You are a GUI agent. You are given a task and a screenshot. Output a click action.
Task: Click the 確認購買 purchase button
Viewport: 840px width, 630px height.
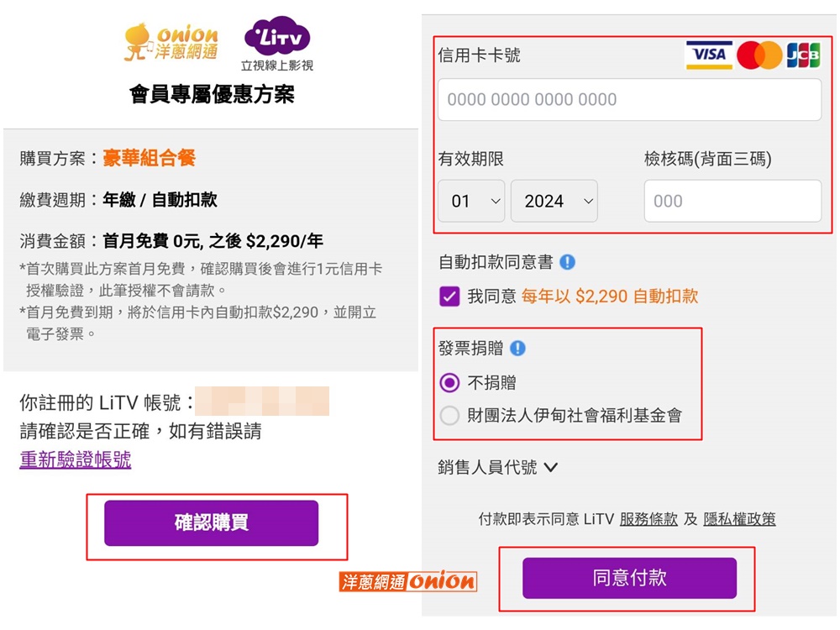tap(211, 522)
